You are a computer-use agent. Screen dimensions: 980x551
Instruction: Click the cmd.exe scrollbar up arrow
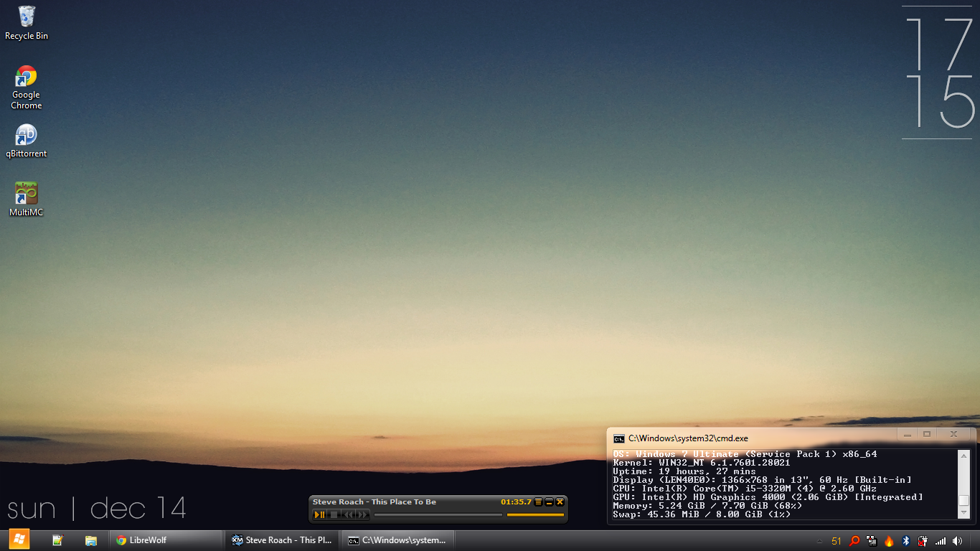(963, 456)
